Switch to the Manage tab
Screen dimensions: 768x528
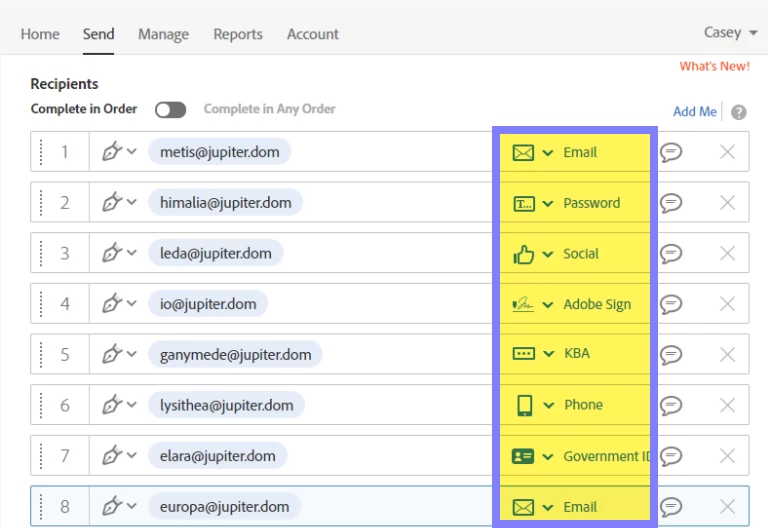163,34
